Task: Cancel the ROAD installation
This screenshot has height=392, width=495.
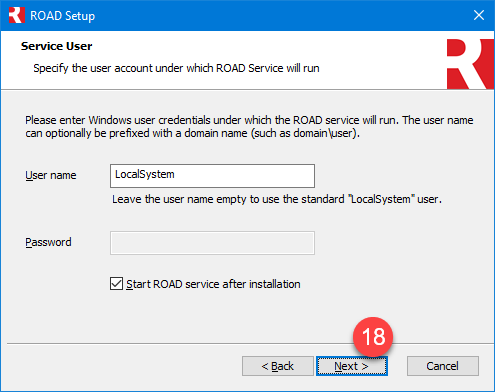Action: coord(443,366)
